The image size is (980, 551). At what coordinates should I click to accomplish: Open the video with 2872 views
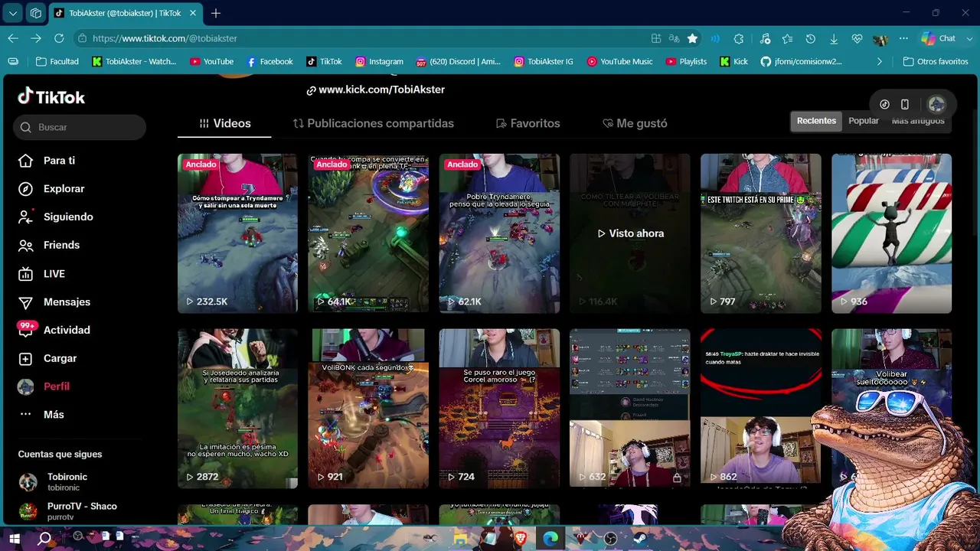[x=237, y=409]
